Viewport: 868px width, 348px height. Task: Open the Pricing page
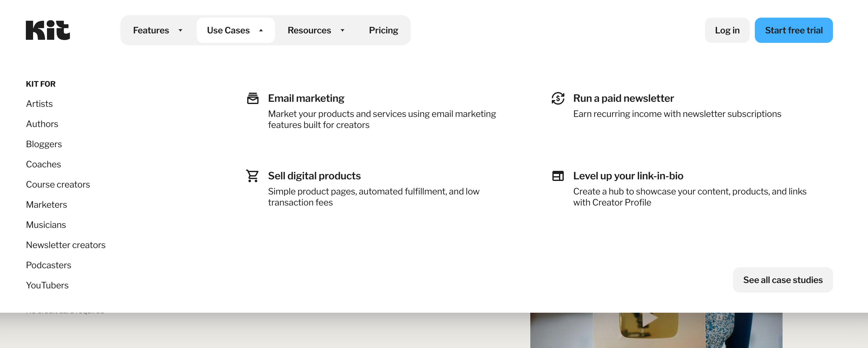click(383, 30)
